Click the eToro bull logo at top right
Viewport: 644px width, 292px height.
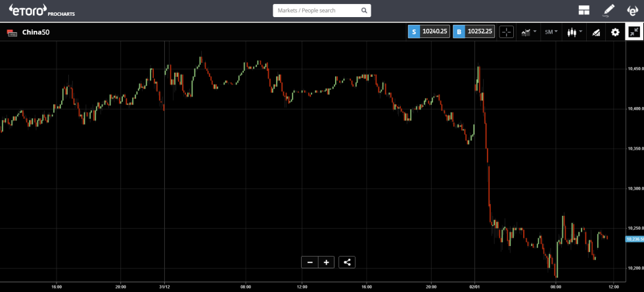point(632,10)
